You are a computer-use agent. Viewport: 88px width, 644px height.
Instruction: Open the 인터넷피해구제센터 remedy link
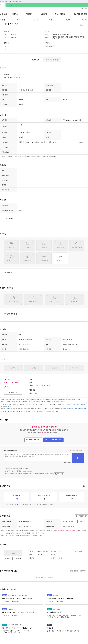[23, 471]
